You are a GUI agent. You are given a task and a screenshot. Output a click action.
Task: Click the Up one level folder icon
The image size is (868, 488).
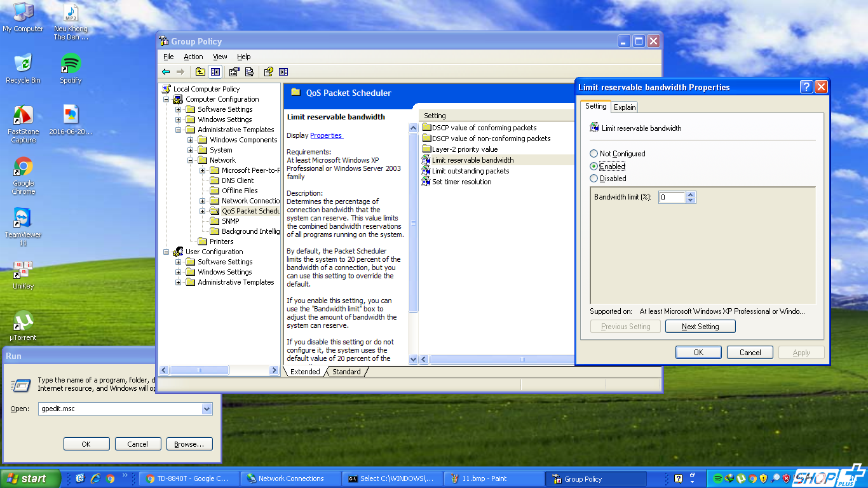[x=200, y=72]
